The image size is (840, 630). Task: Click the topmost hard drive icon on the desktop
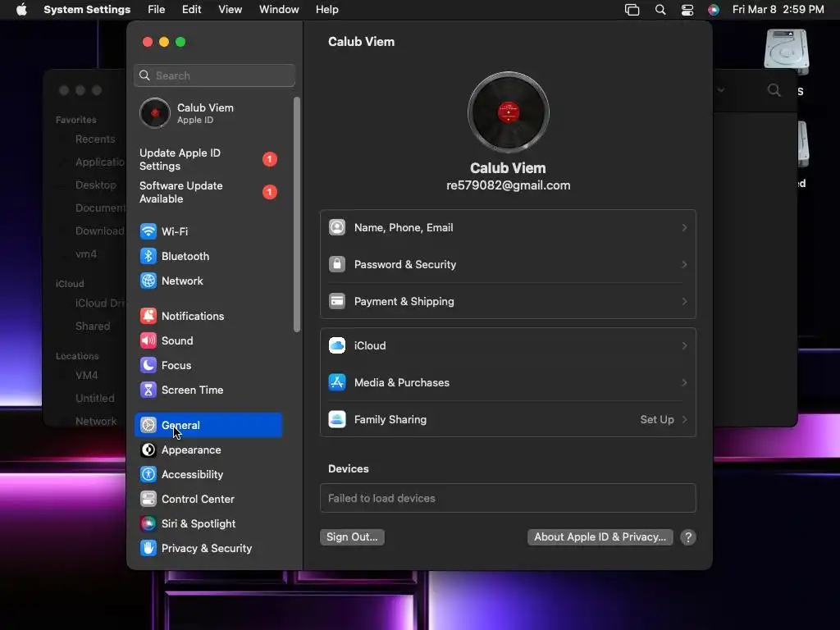786,52
